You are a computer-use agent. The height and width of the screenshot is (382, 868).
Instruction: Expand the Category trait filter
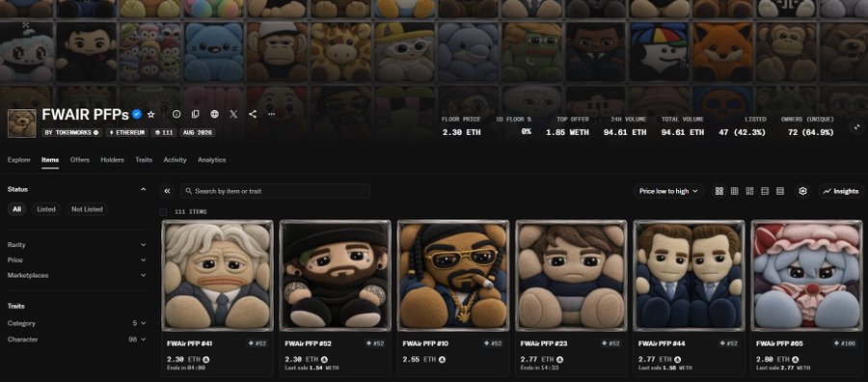77,323
